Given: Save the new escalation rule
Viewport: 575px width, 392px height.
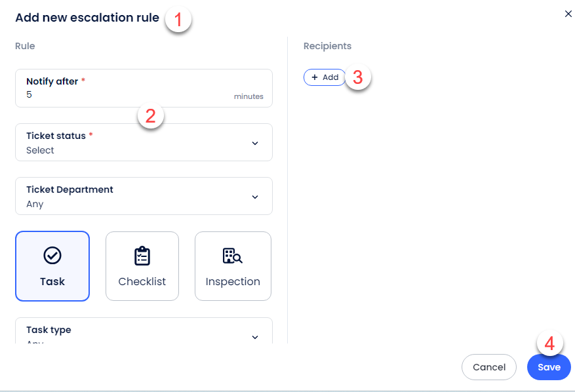Looking at the screenshot, I should (x=549, y=367).
